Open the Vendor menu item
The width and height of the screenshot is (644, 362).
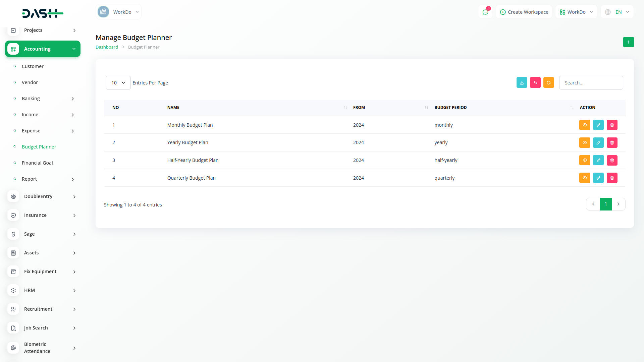click(x=30, y=82)
